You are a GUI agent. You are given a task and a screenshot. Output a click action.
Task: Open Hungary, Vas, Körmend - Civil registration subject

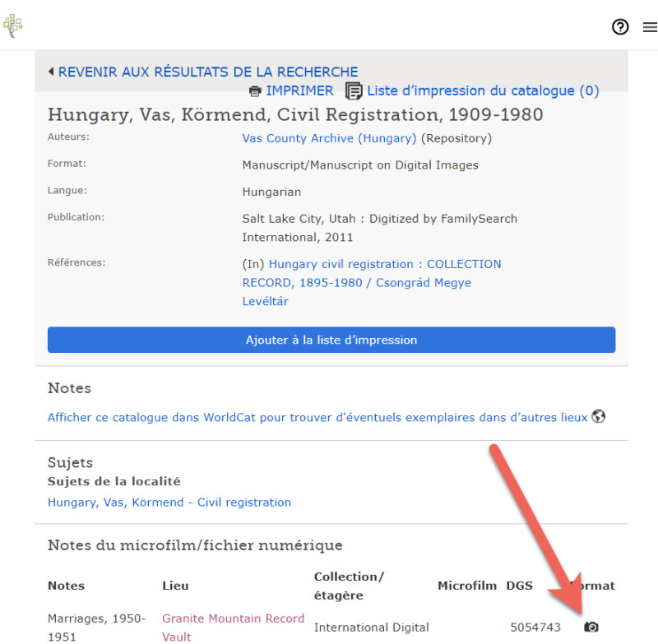(169, 503)
